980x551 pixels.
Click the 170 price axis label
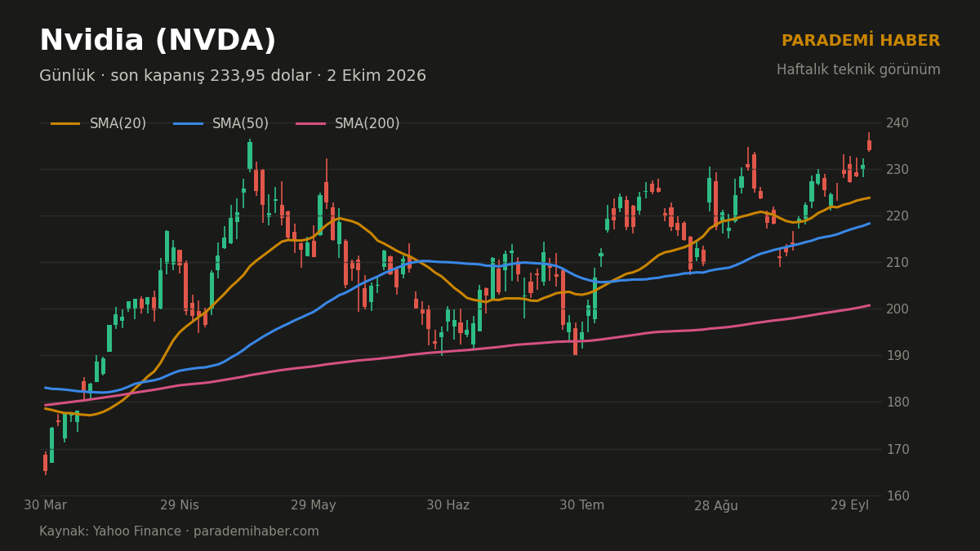(x=897, y=449)
